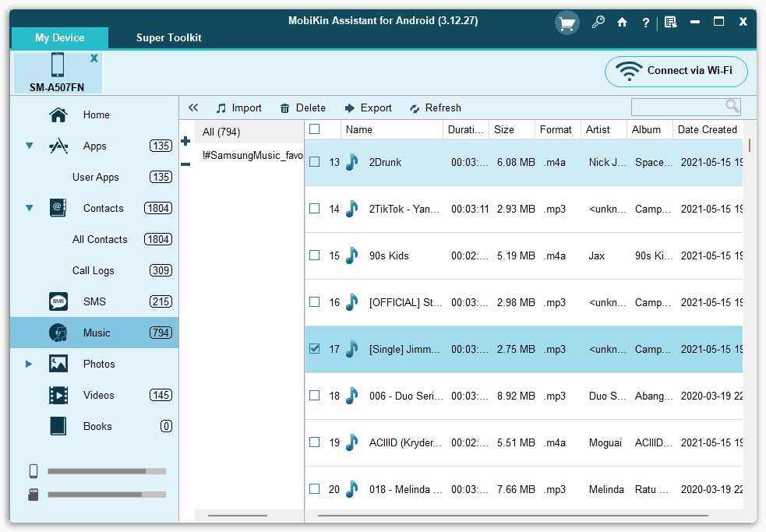The width and height of the screenshot is (766, 532).
Task: Switch to the Super Toolkit tab
Action: (x=168, y=37)
